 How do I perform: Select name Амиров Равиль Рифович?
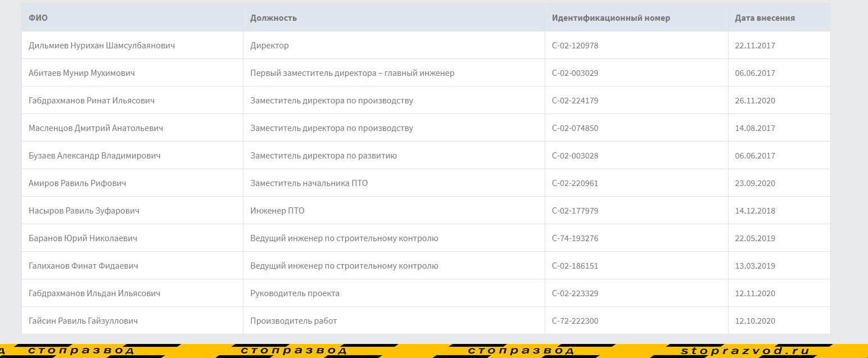pos(78,183)
